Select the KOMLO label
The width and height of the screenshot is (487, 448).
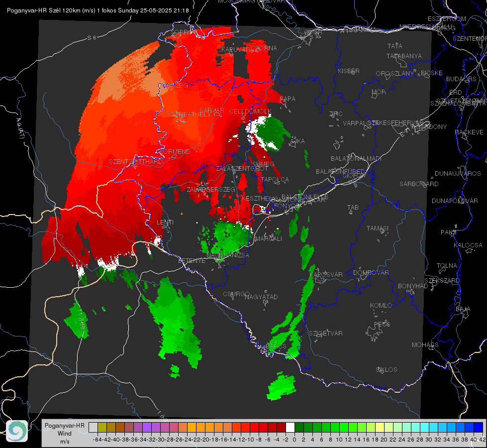(381, 306)
